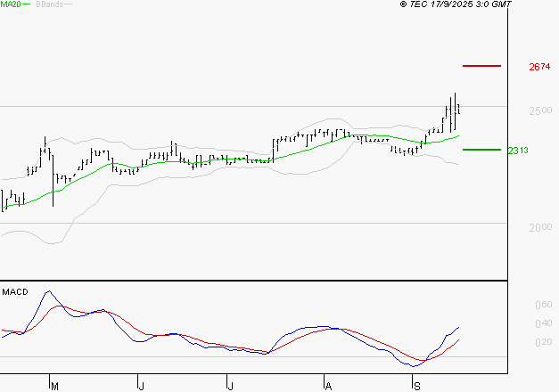
Task: Click the 060 MACD scale label
Action: click(x=544, y=305)
